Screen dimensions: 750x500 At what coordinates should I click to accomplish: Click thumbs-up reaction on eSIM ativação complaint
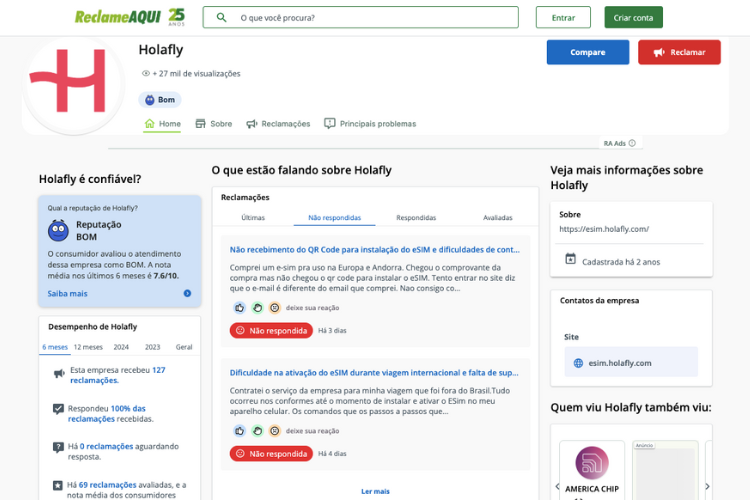click(240, 431)
